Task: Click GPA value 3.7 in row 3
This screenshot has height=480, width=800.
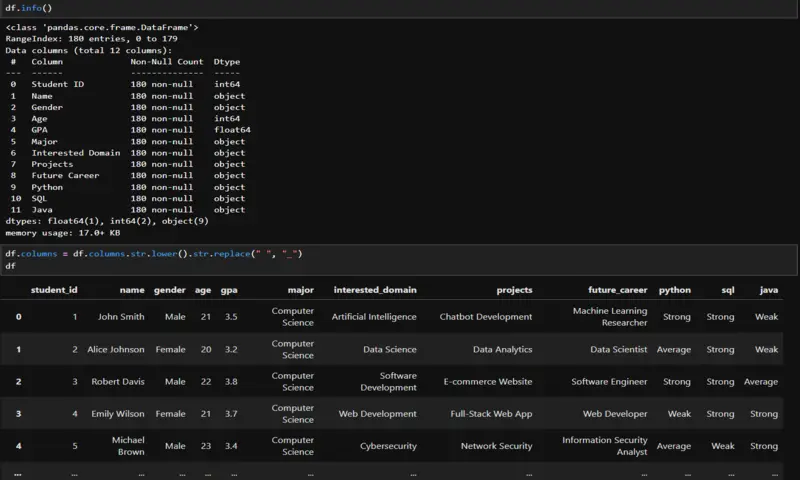Action: point(231,414)
